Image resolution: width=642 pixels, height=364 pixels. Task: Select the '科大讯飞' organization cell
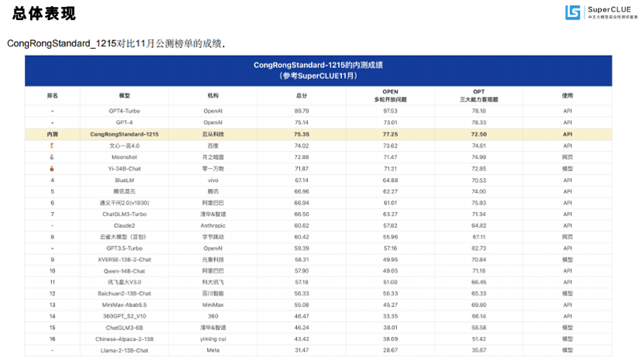[x=213, y=282]
